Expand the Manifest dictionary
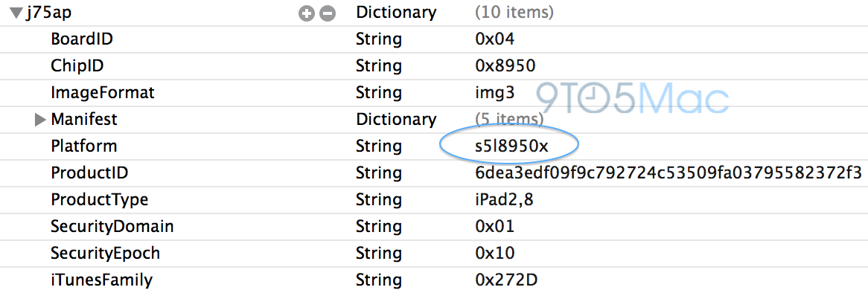Screen dimensions: 868x293 40,119
